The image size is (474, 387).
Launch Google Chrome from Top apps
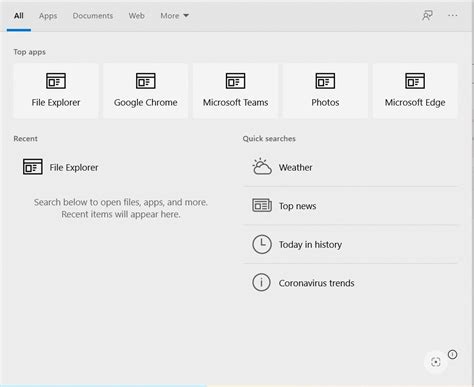click(146, 91)
